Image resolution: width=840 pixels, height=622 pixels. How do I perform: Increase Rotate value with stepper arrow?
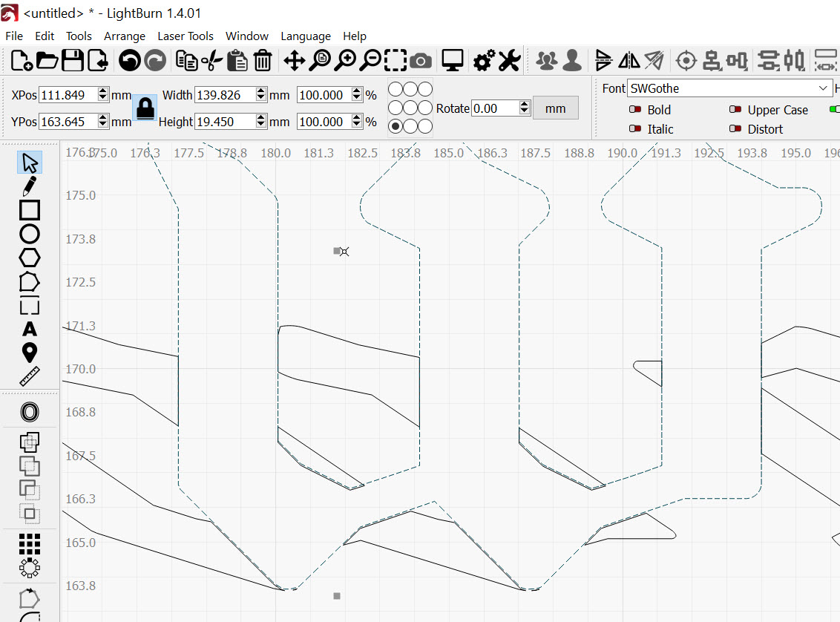pyautogui.click(x=523, y=104)
